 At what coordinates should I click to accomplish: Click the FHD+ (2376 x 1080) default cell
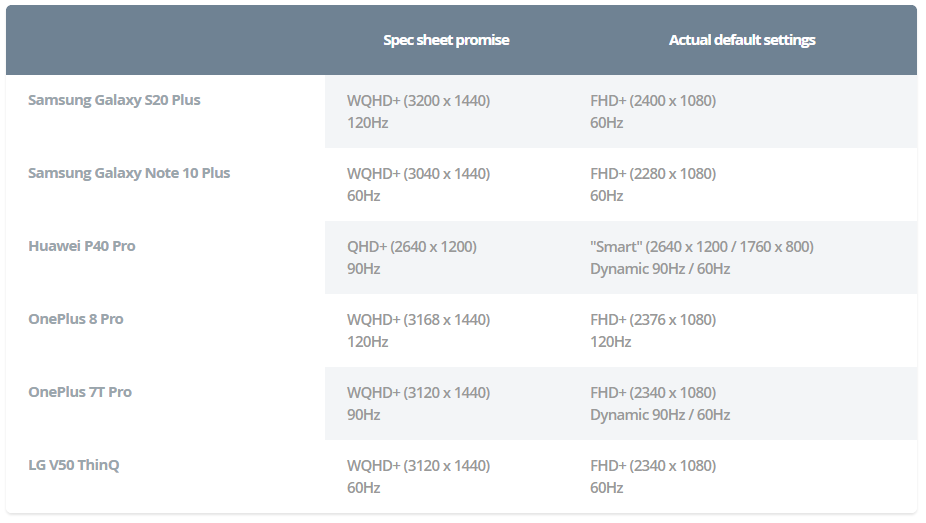[x=653, y=320]
